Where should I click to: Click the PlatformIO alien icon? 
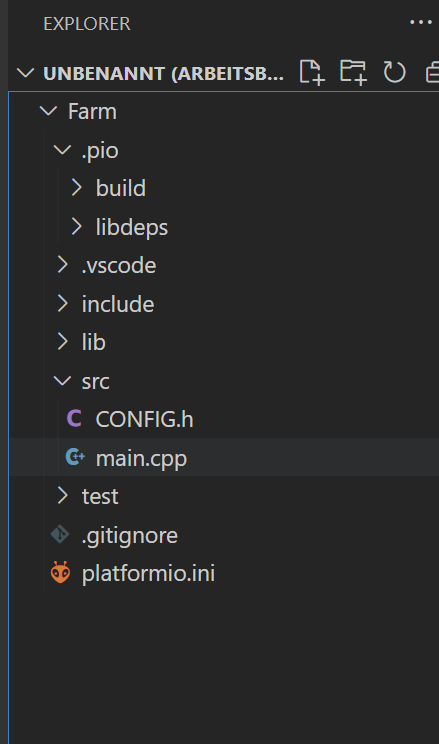(60, 573)
